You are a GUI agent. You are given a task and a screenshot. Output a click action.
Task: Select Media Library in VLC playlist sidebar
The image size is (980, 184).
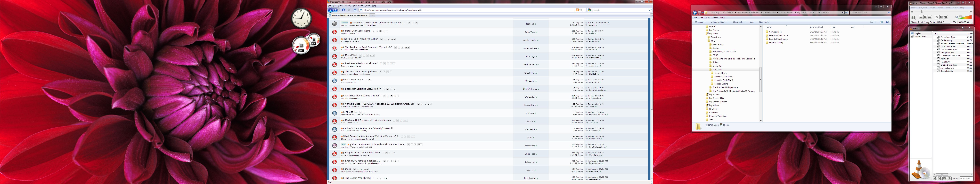(921, 37)
